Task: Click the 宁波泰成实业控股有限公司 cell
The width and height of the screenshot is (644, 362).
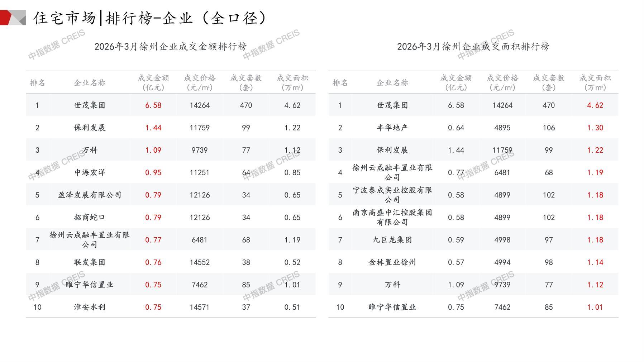Action: (392, 195)
